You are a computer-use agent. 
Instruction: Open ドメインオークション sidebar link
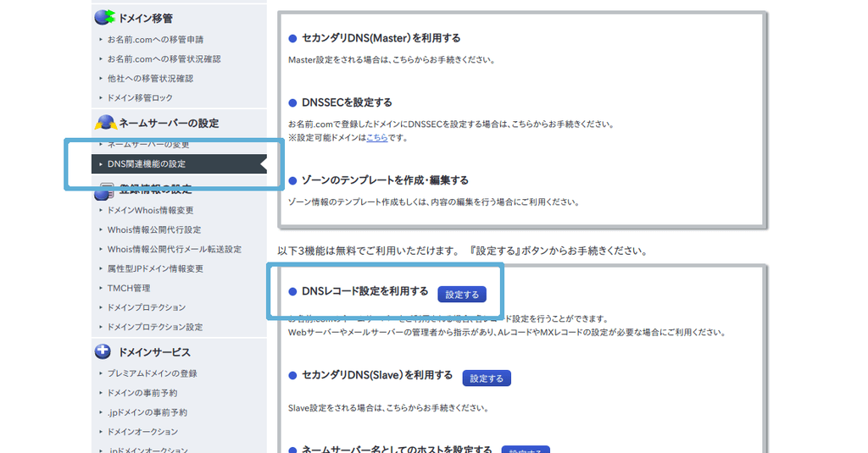click(x=142, y=432)
